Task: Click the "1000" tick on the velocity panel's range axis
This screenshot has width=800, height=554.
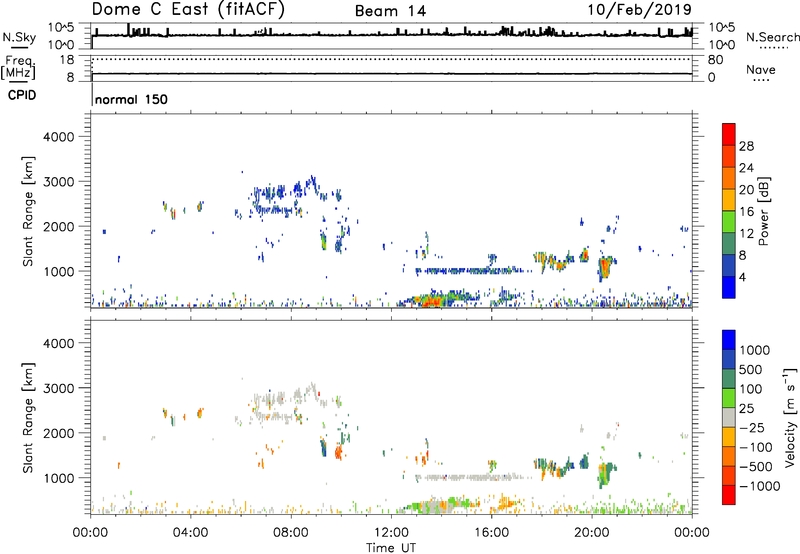Action: pos(58,478)
